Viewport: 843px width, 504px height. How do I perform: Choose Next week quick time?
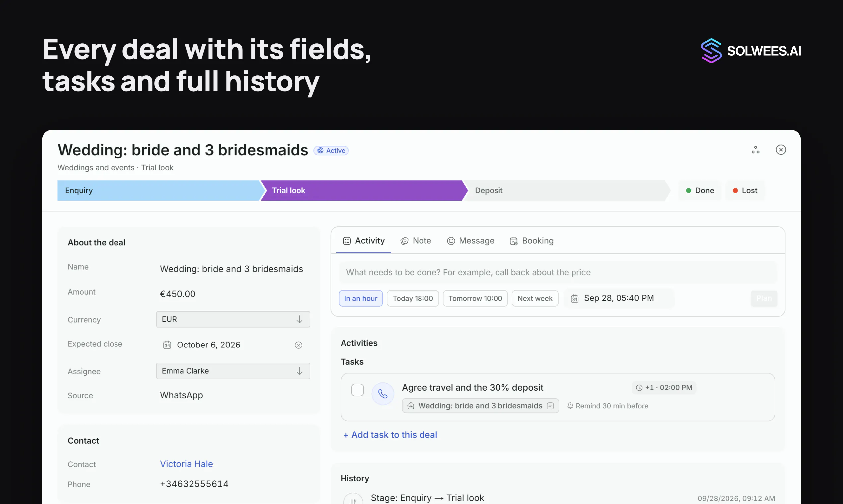[535, 298]
